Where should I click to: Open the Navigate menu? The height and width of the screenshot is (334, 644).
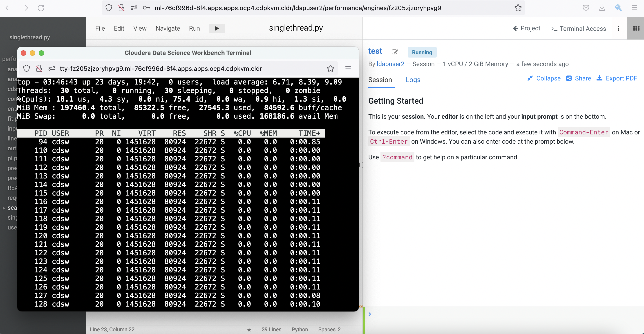[168, 28]
